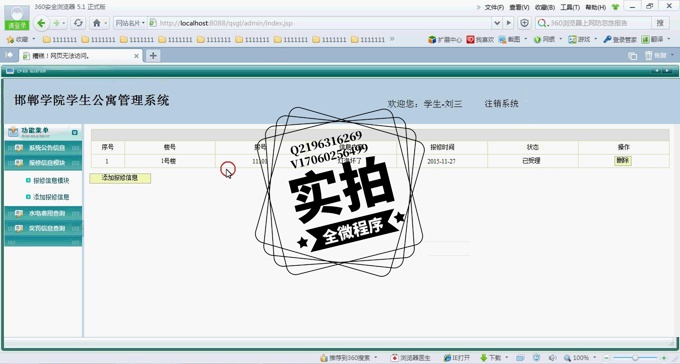Go to the browser home icon
Screen dimensions: 680x364
pos(97,23)
